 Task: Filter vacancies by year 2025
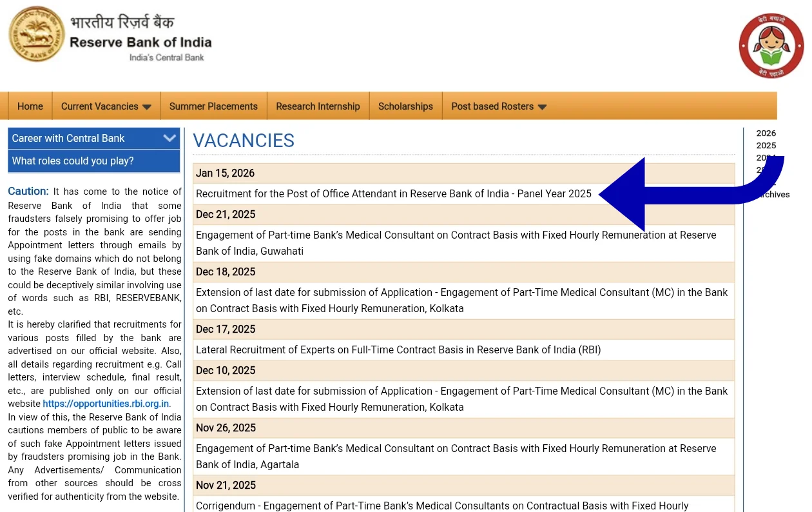click(x=766, y=146)
